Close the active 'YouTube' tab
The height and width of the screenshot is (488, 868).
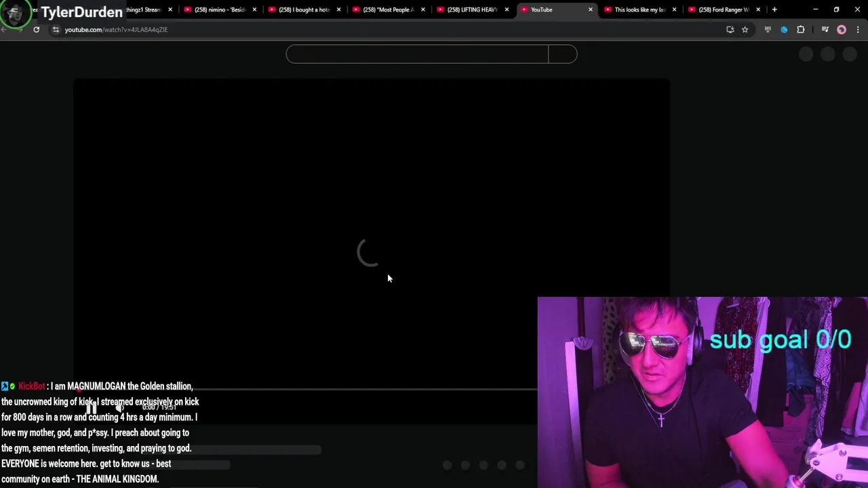tap(591, 9)
